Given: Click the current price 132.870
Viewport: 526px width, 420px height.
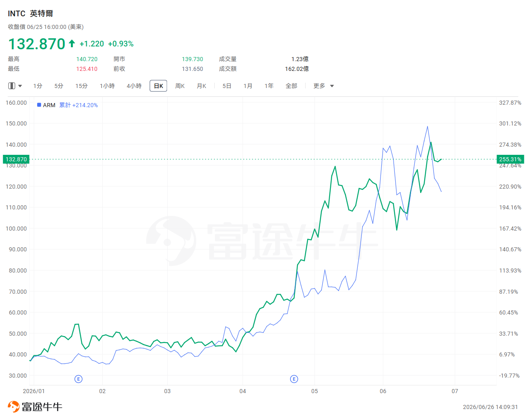Looking at the screenshot, I should click(37, 44).
